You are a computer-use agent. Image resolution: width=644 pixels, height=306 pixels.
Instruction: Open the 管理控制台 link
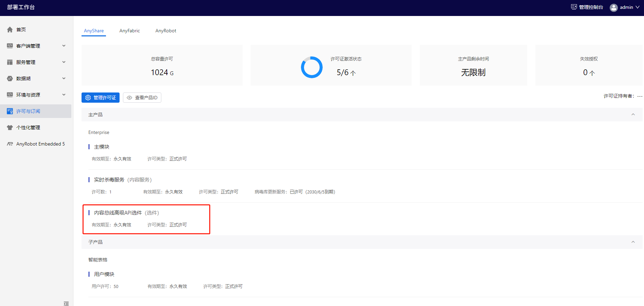point(587,7)
